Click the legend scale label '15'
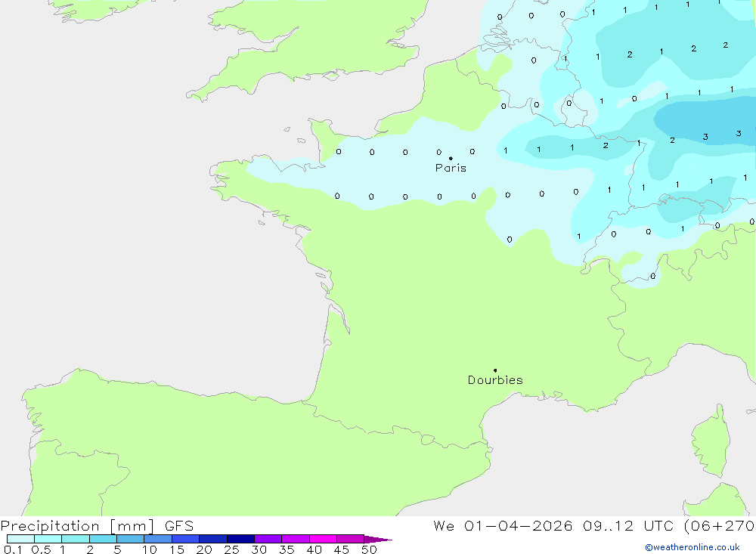This screenshot has width=756, height=554. (x=177, y=549)
